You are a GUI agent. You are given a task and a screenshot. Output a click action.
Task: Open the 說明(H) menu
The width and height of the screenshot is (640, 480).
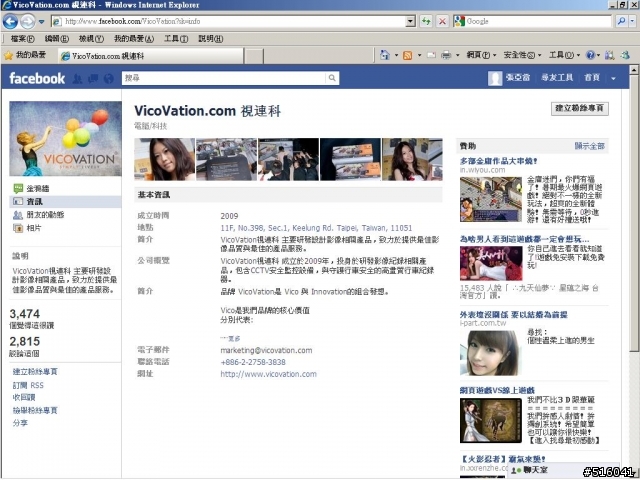tap(211, 39)
